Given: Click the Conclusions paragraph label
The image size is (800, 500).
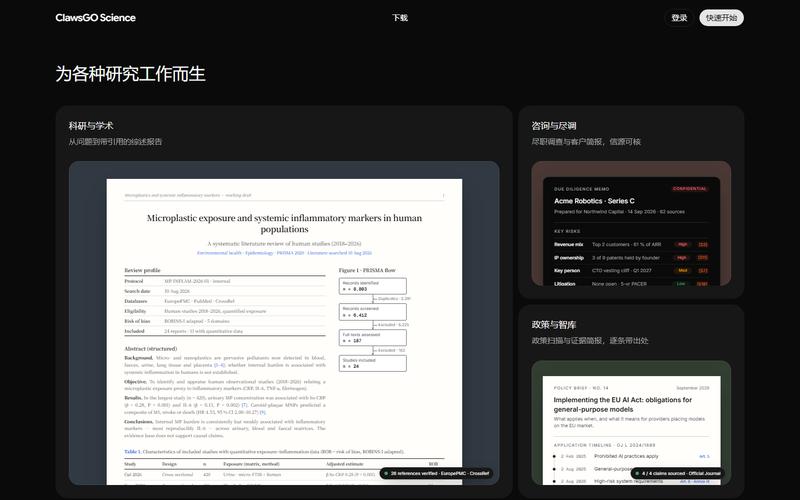Looking at the screenshot, I should 138,421.
